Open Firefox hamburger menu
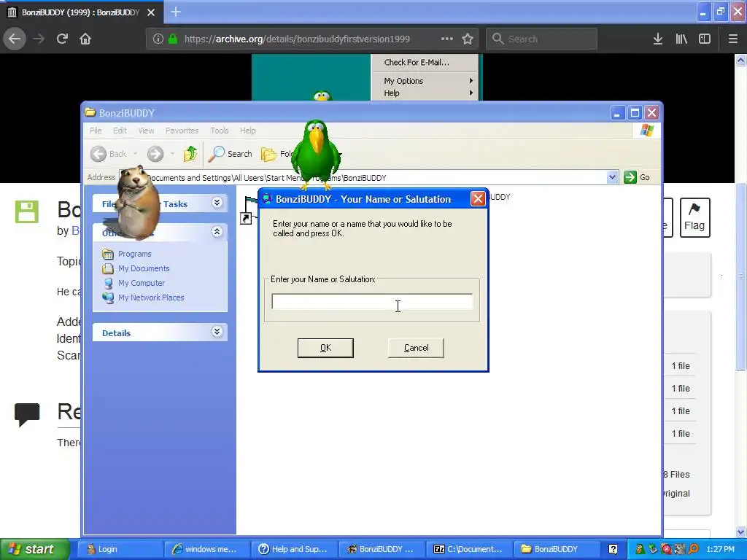Image resolution: width=747 pixels, height=560 pixels. tap(733, 39)
